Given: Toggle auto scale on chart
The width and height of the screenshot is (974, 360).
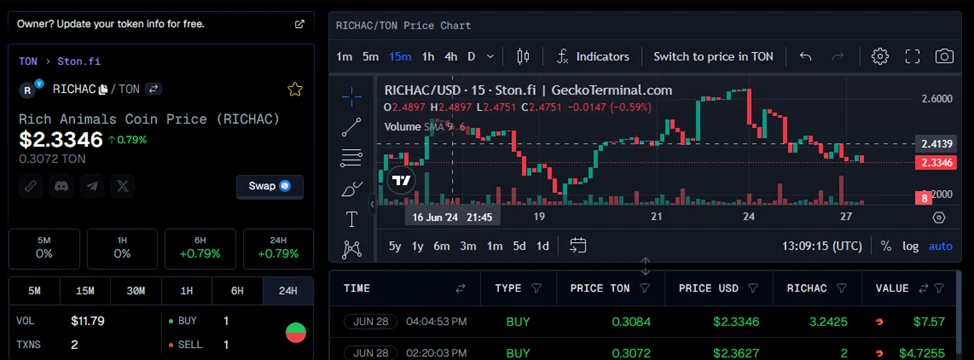Looking at the screenshot, I should [x=940, y=246].
